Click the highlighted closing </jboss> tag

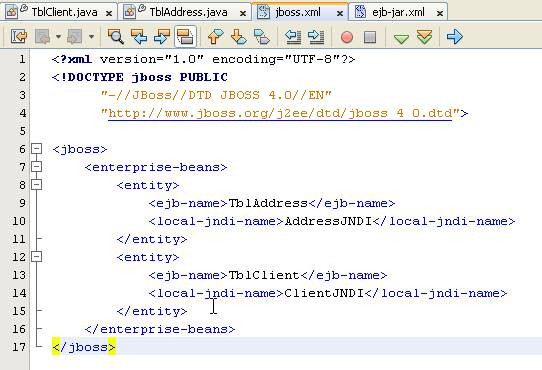coord(84,347)
